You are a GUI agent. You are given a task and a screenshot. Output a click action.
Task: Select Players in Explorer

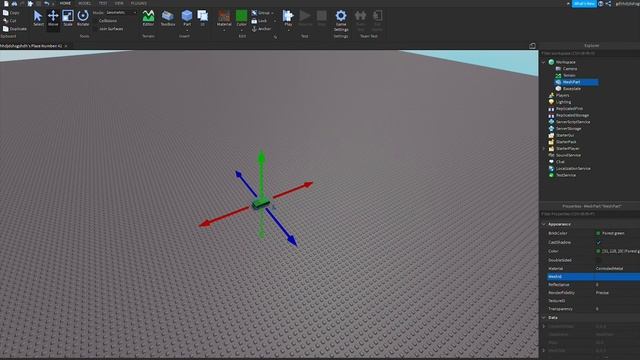[562, 96]
